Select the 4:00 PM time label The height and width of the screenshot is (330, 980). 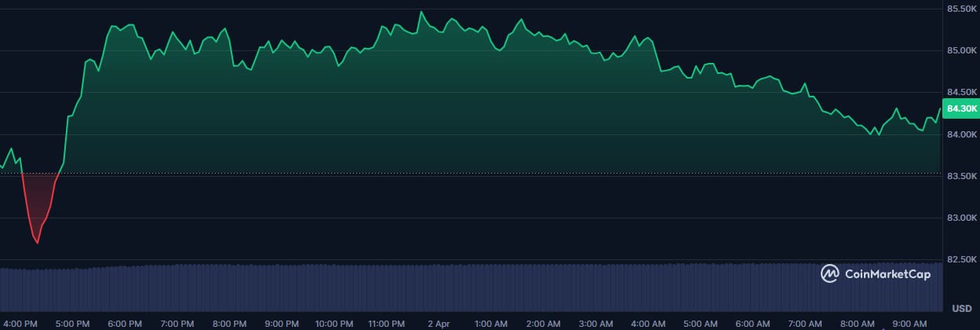coord(20,323)
